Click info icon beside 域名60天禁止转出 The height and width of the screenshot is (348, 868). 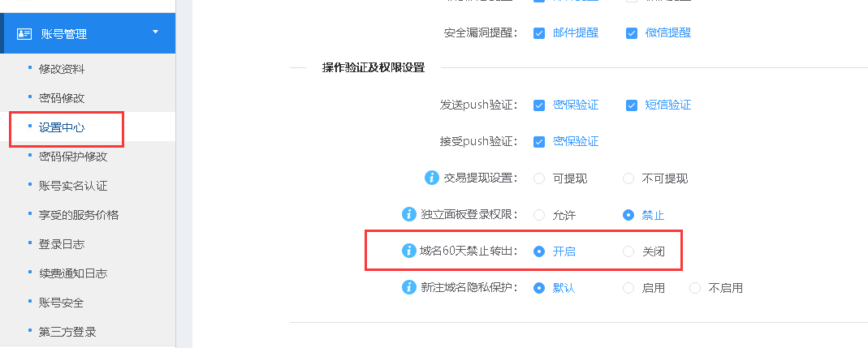[x=409, y=251]
